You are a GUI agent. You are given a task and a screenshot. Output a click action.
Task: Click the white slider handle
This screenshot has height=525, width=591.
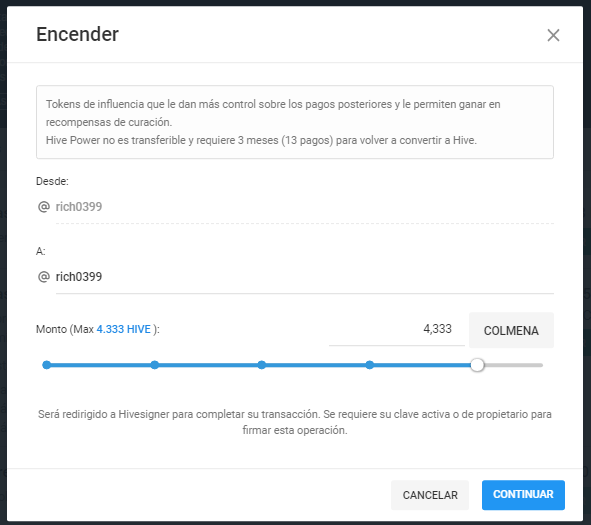[477, 365]
